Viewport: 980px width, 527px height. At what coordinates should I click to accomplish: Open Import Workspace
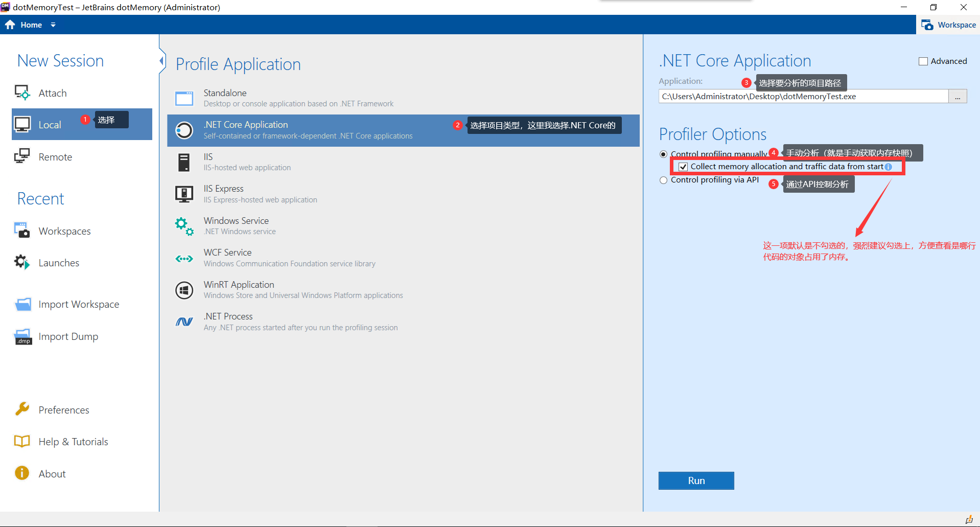coord(79,304)
